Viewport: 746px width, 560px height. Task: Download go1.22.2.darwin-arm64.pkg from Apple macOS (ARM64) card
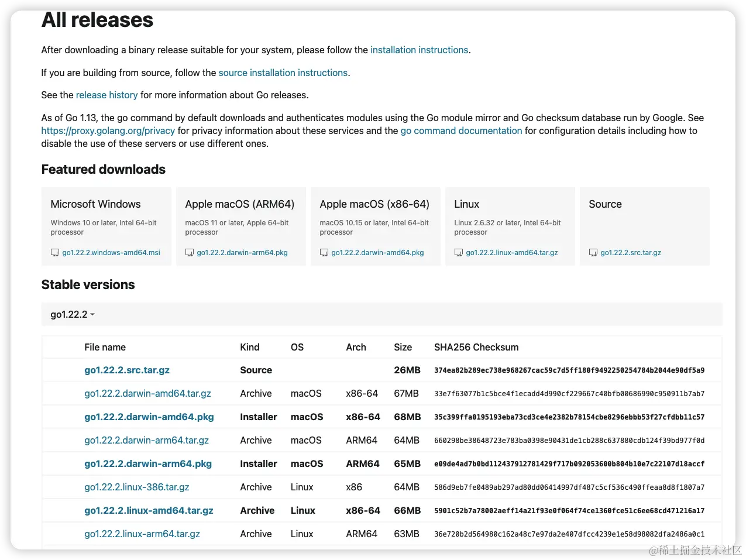coord(242,253)
